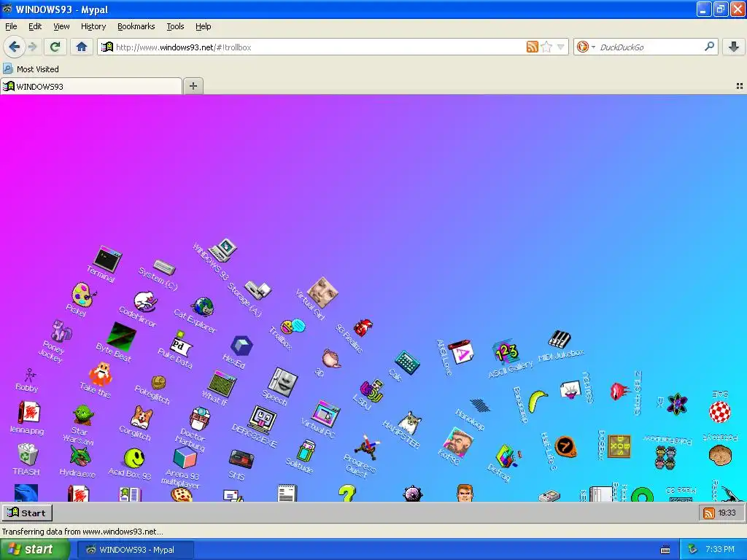This screenshot has width=747, height=560.
Task: Open the View menu
Action: point(61,26)
